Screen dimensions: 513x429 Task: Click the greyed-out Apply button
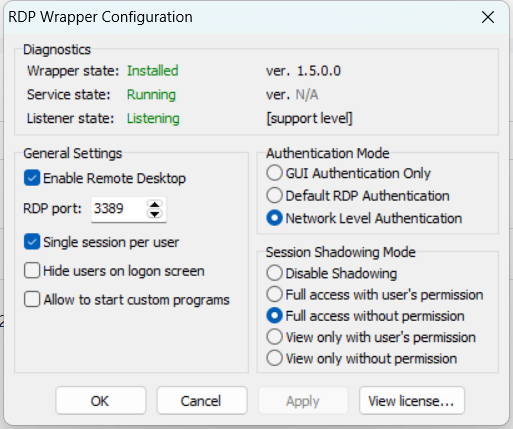click(x=303, y=401)
